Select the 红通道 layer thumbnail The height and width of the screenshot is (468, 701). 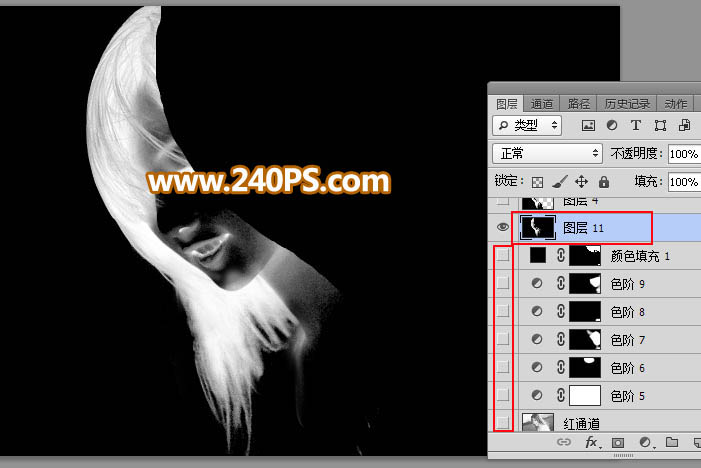point(538,422)
